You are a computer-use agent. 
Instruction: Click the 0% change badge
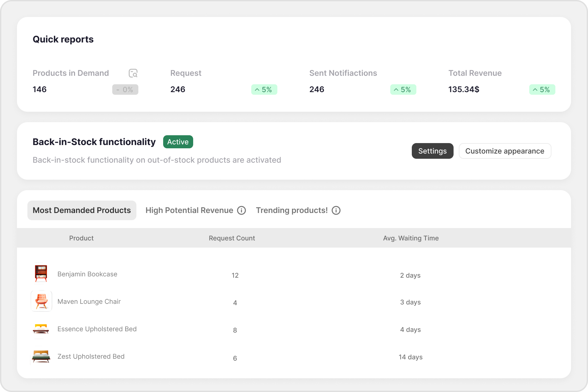pos(125,90)
